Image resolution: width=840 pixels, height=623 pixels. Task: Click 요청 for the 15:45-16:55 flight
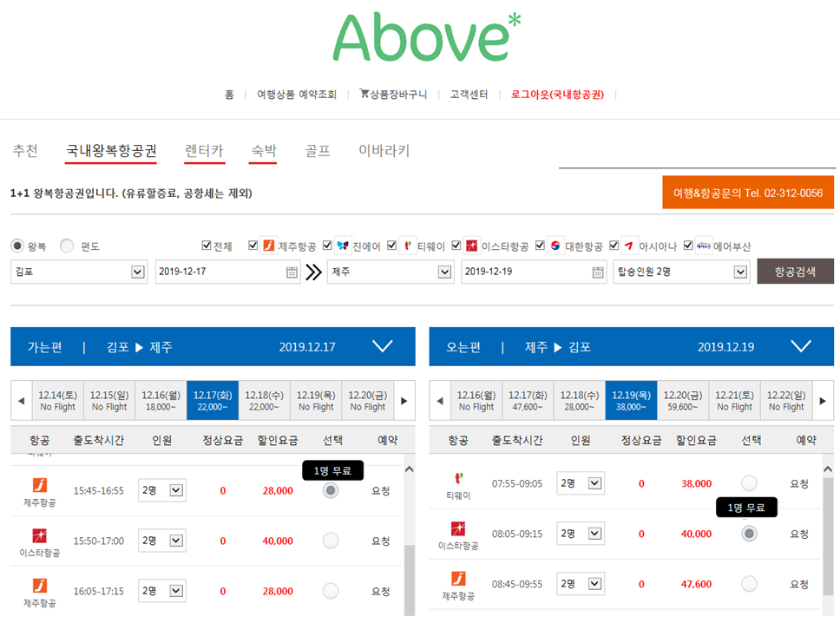[380, 491]
